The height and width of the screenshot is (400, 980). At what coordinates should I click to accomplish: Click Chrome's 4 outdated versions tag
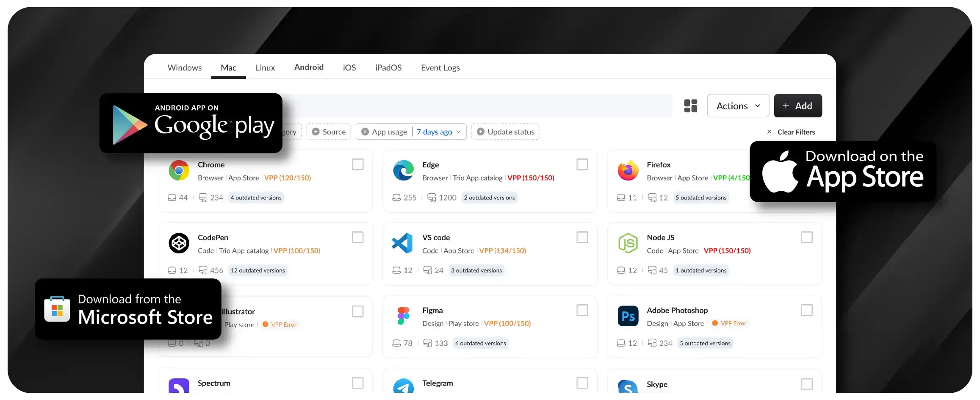point(256,197)
